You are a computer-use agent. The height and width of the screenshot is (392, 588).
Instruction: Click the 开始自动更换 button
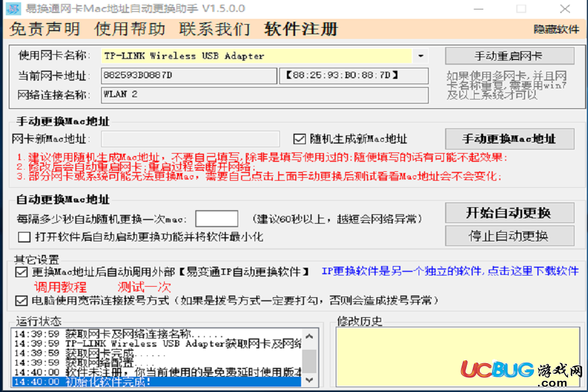click(509, 213)
